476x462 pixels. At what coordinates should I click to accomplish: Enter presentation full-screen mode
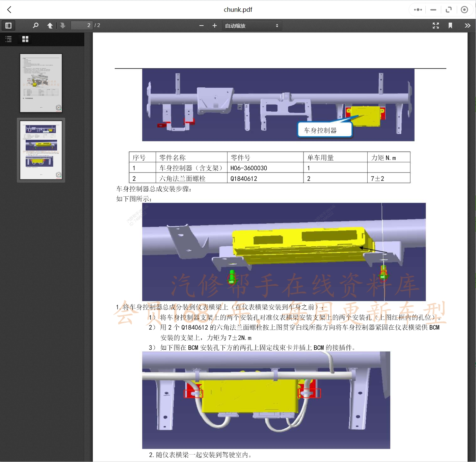coord(435,25)
